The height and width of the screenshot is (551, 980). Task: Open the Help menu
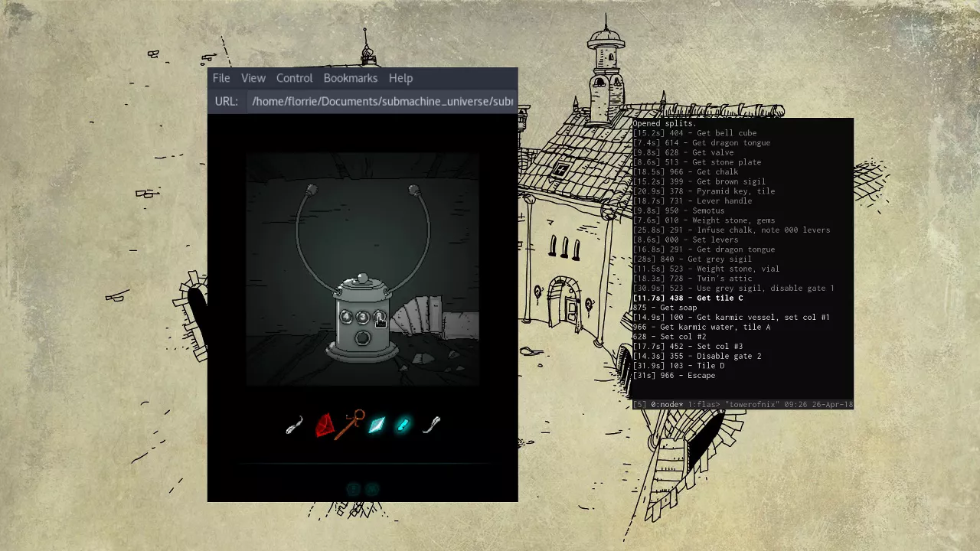[x=400, y=78]
